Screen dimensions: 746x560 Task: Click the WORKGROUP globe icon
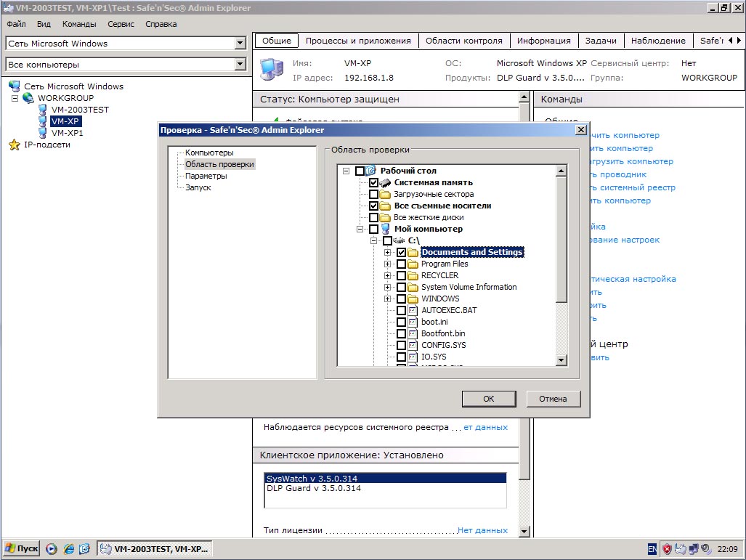[x=28, y=98]
